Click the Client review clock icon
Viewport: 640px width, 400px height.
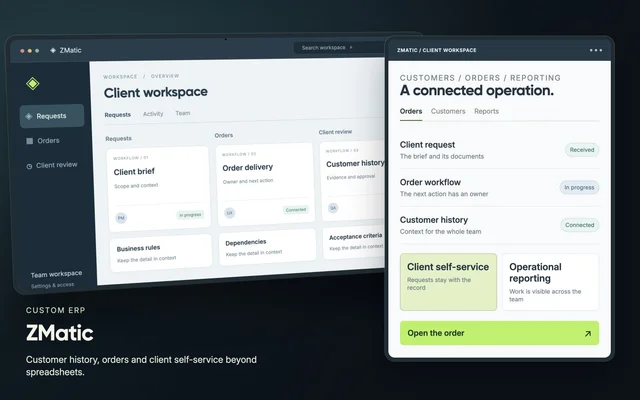pos(29,166)
